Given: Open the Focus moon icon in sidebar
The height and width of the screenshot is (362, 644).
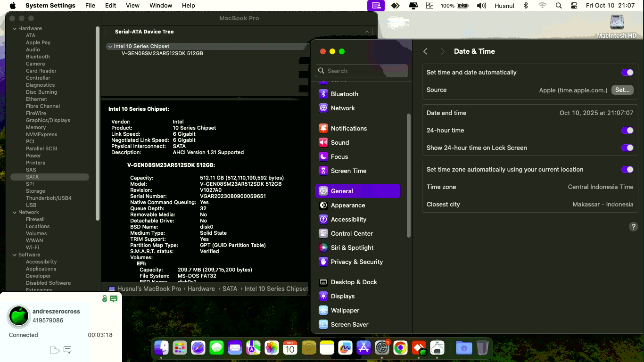Looking at the screenshot, I should tap(323, 156).
